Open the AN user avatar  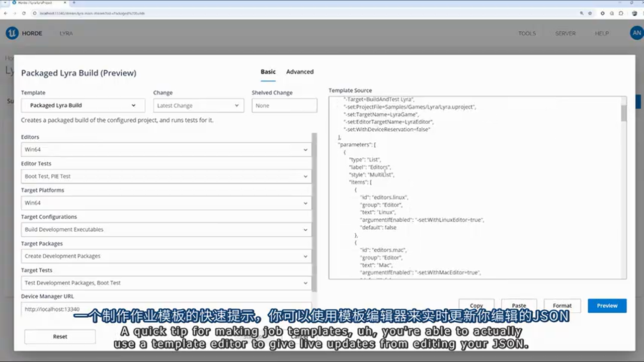click(636, 33)
